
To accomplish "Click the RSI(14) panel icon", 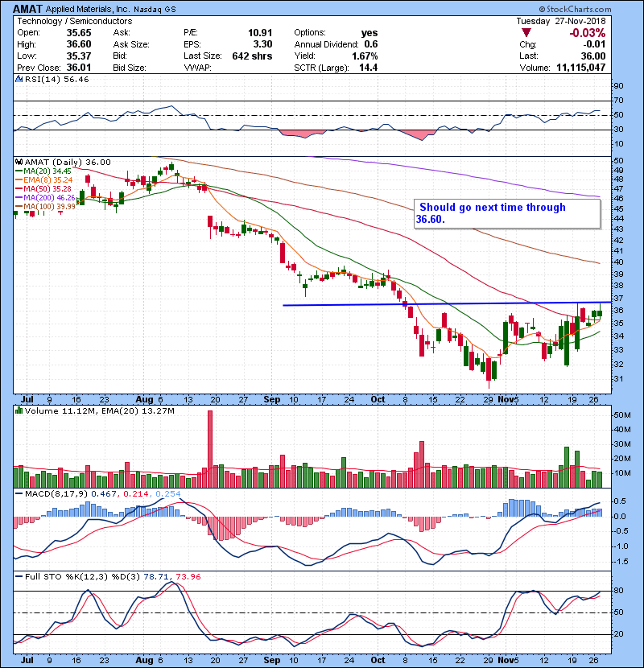I will pyautogui.click(x=19, y=79).
